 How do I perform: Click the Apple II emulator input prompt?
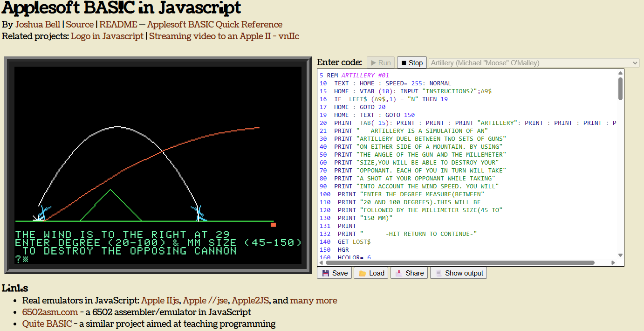tap(21, 259)
